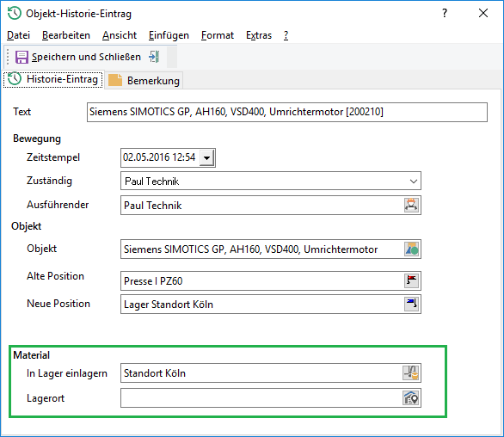This screenshot has width=504, height=437.
Task: Click the Zeitstempel date value field
Action: pos(160,157)
